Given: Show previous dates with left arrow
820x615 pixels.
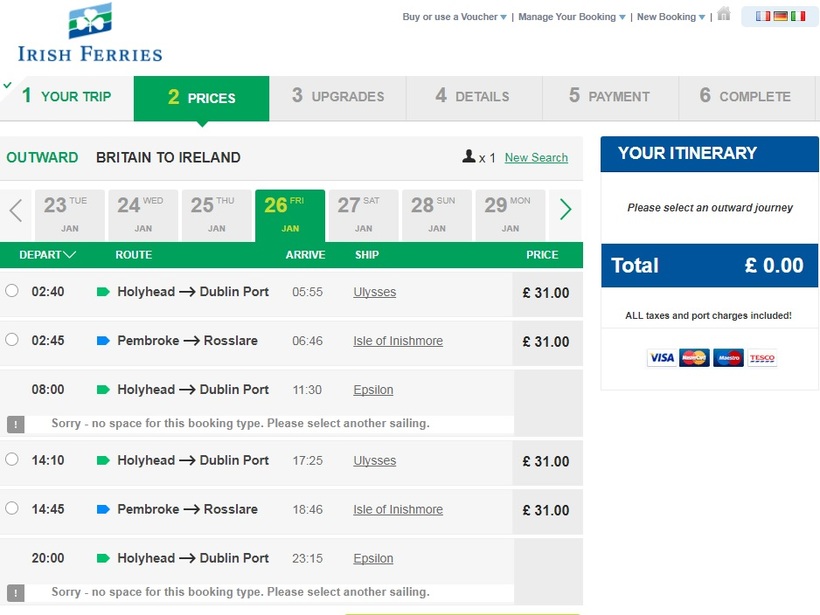Looking at the screenshot, I should tap(16, 211).
